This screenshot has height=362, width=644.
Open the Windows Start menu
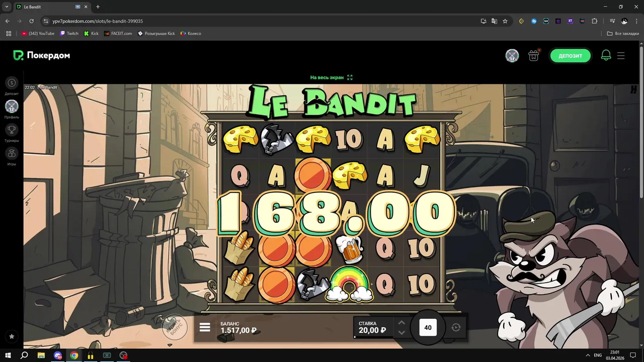8,355
